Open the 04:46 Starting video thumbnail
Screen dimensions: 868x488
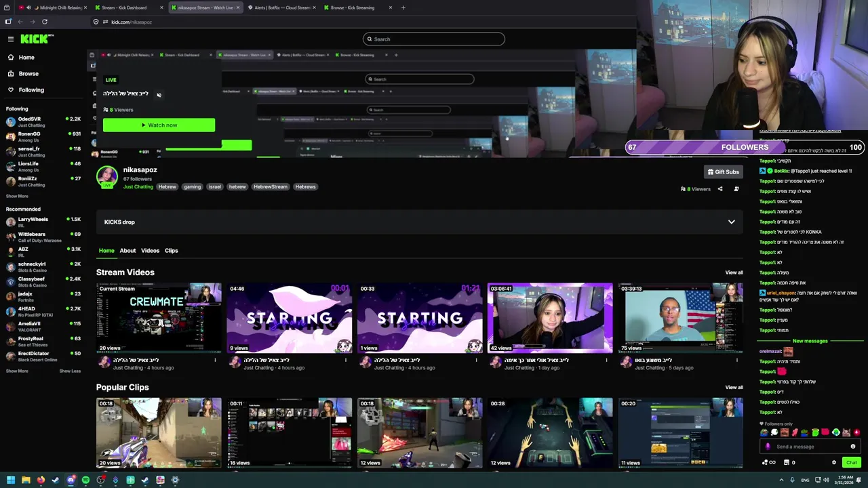290,318
